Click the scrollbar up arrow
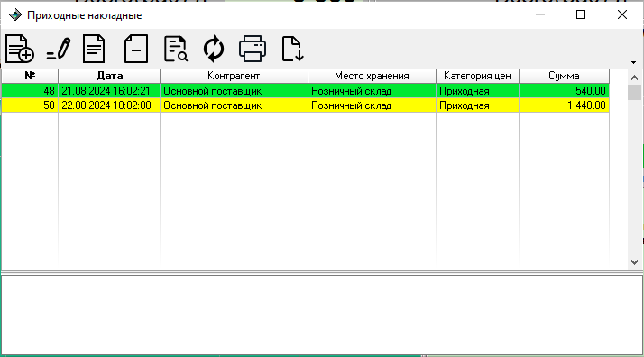The height and width of the screenshot is (357, 644). (x=634, y=78)
